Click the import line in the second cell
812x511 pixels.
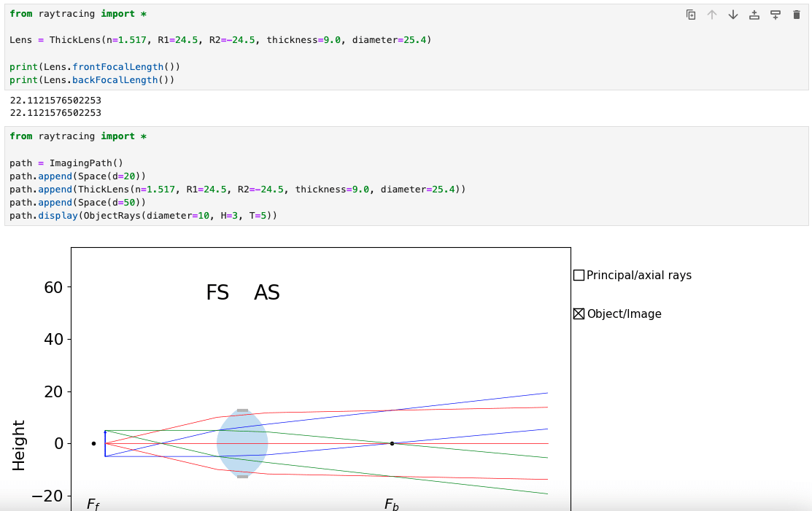point(78,136)
